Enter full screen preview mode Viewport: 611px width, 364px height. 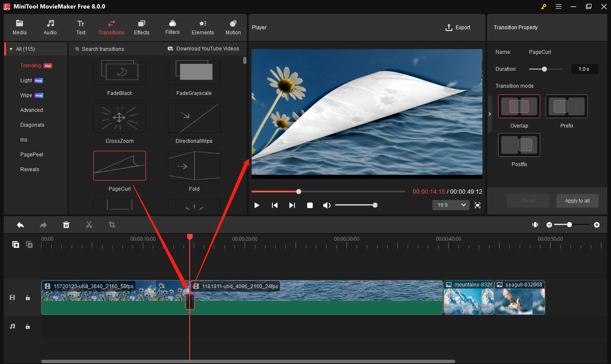pyautogui.click(x=478, y=205)
